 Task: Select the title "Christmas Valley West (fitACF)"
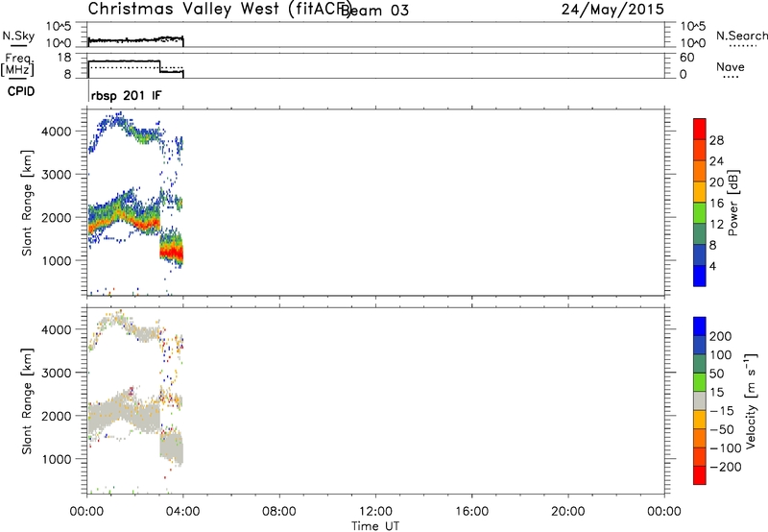click(x=219, y=9)
